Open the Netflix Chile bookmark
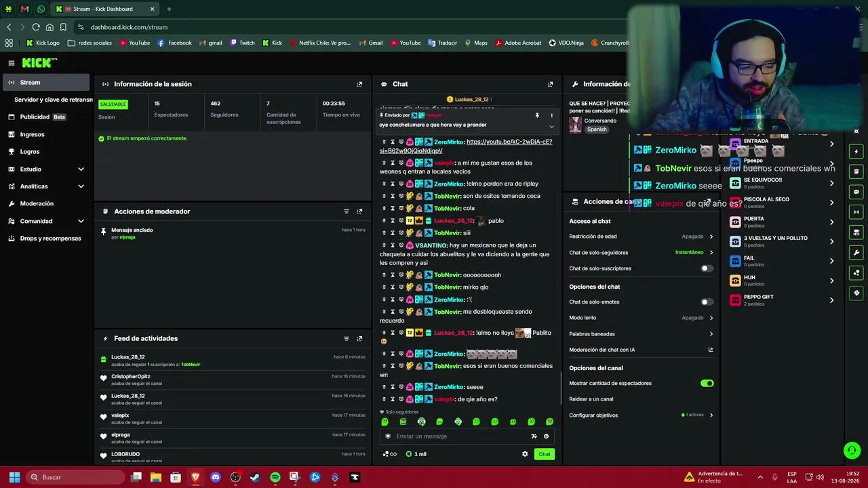The height and width of the screenshot is (488, 868). (x=319, y=43)
